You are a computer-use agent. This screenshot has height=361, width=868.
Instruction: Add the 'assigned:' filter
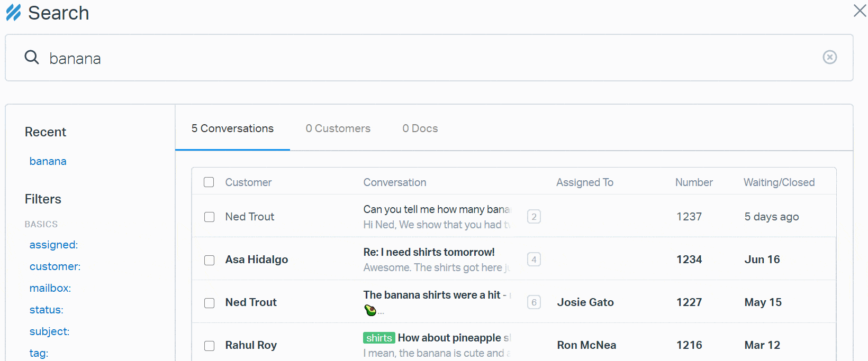tap(53, 245)
